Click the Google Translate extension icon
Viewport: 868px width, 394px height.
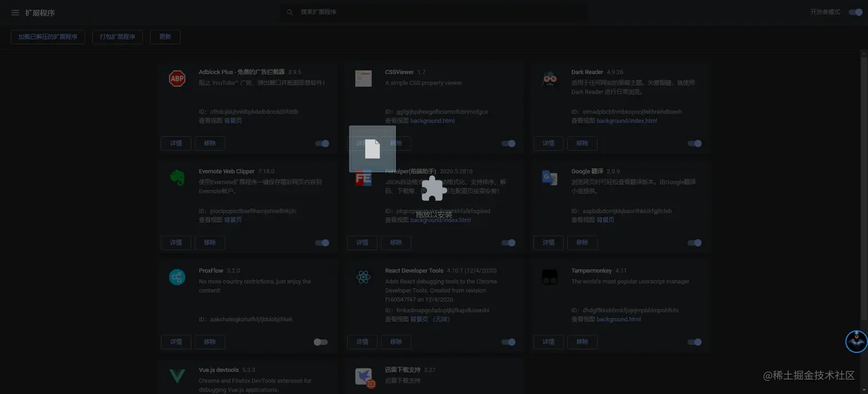click(549, 178)
